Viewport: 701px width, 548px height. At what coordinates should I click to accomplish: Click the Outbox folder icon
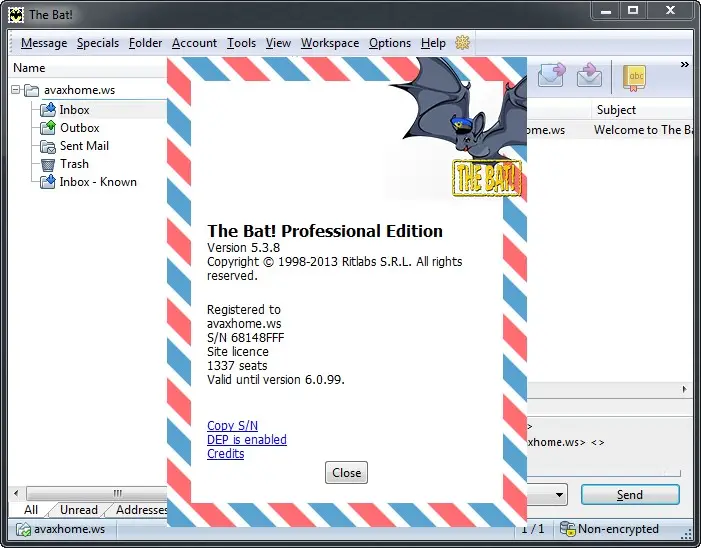pyautogui.click(x=48, y=128)
